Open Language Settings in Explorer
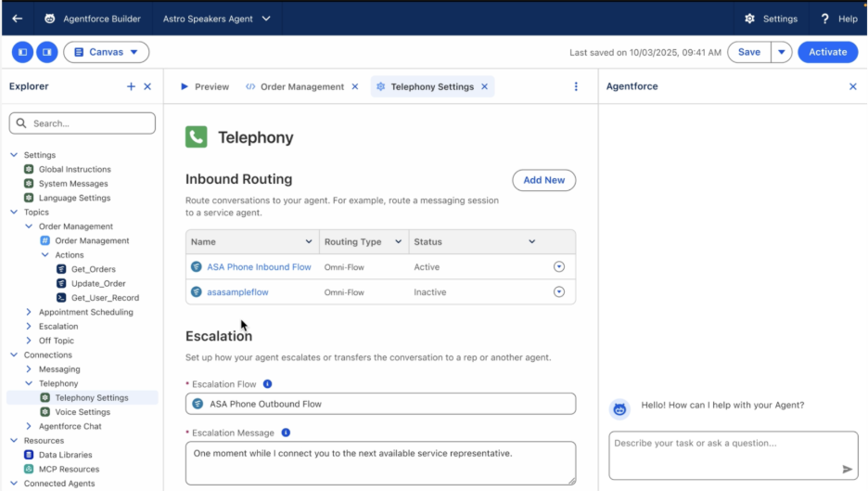 click(x=74, y=198)
